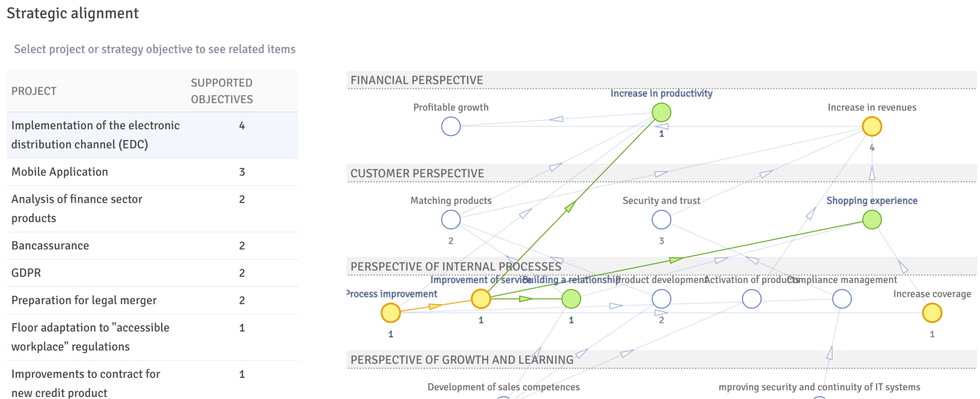The width and height of the screenshot is (980, 399).
Task: Click the green Increase in productivity node
Action: (x=661, y=112)
